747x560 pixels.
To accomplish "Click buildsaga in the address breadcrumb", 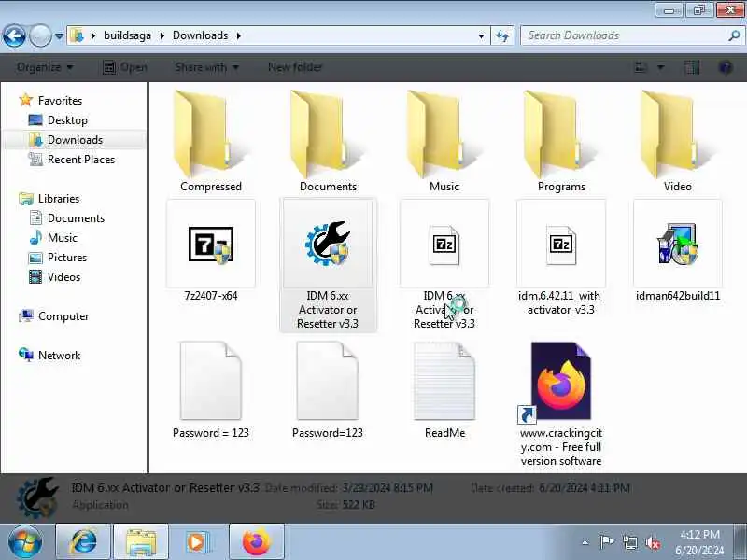I will tap(127, 35).
